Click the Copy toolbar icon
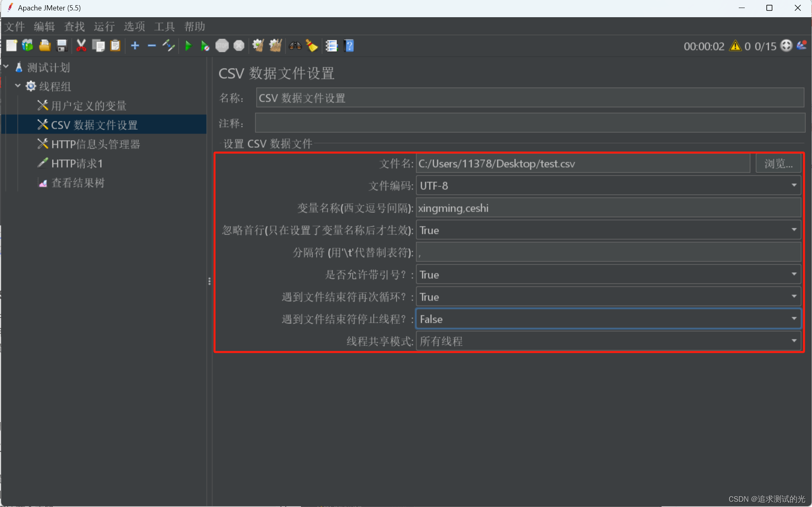 pyautogui.click(x=98, y=46)
